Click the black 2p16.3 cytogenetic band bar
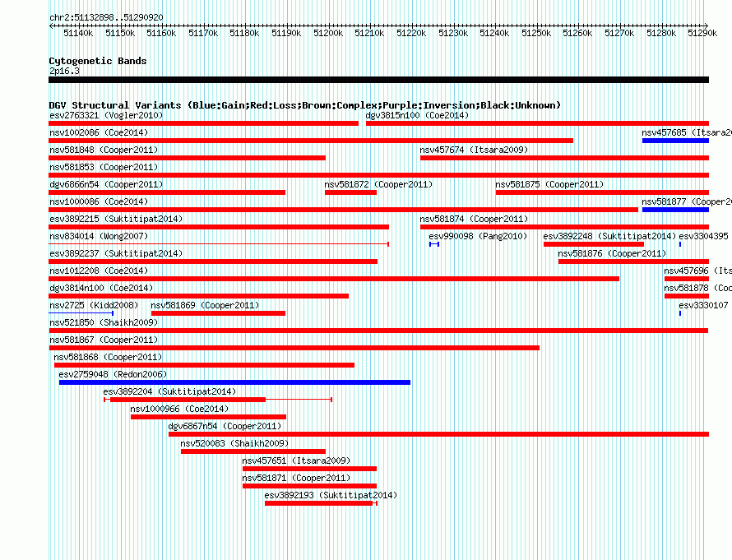732x560 pixels. [378, 80]
